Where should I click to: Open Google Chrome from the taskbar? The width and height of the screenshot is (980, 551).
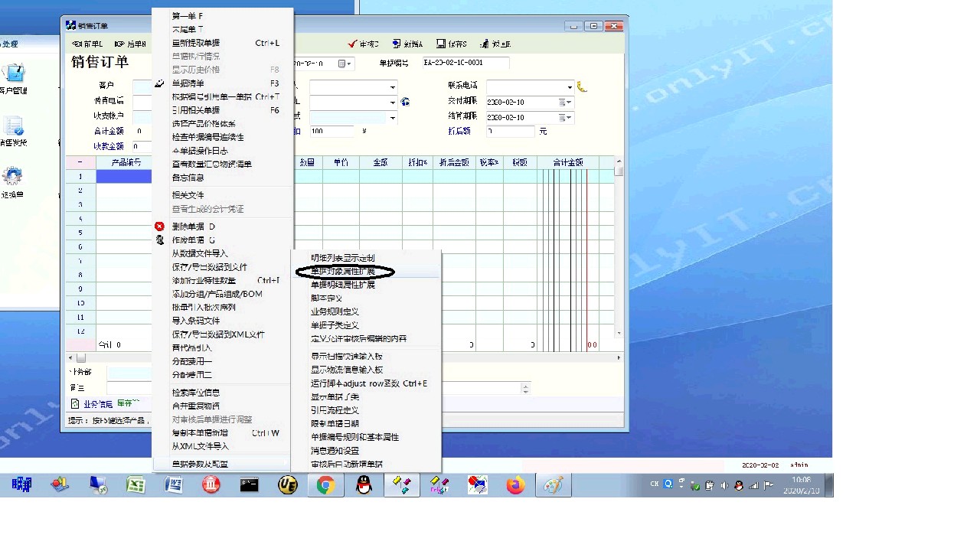tap(325, 485)
